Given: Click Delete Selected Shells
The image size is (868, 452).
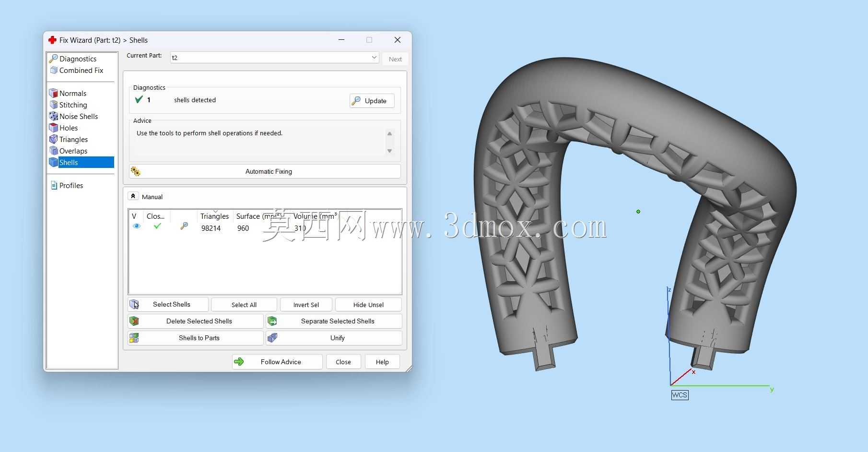Looking at the screenshot, I should coord(195,321).
